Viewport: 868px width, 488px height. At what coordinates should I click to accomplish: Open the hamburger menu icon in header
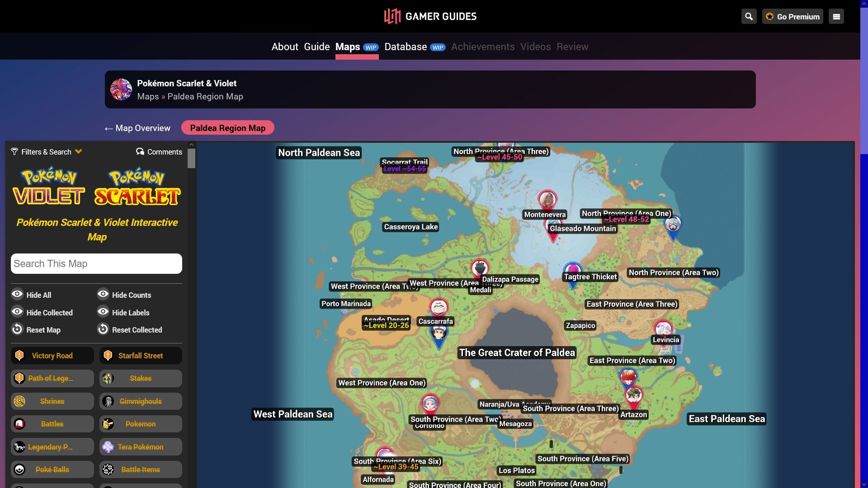click(836, 17)
